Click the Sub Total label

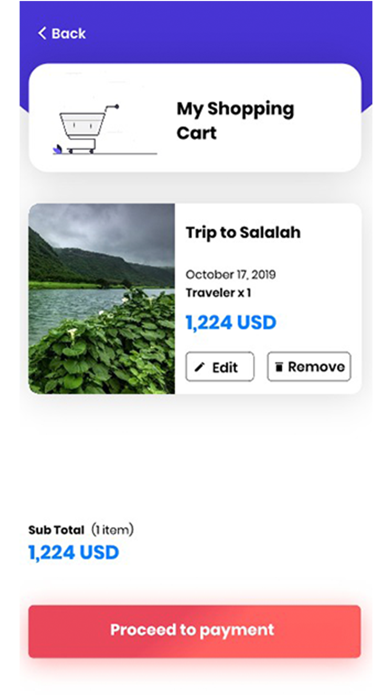pos(56,530)
